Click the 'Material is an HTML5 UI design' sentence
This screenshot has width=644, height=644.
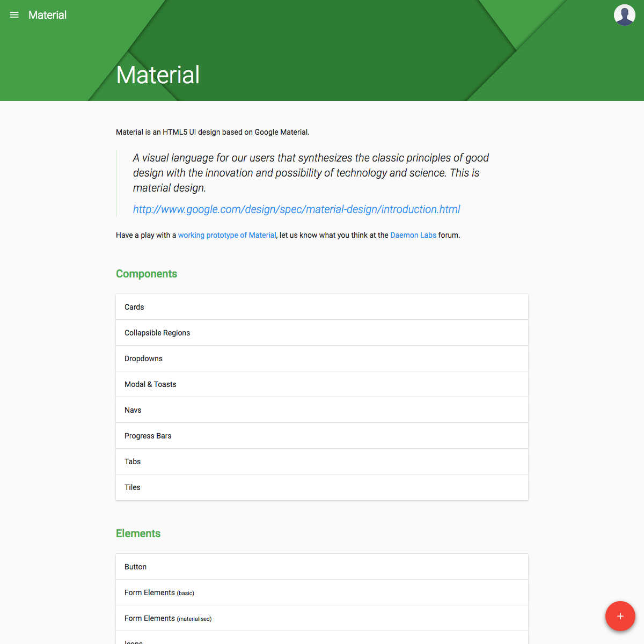tap(213, 132)
